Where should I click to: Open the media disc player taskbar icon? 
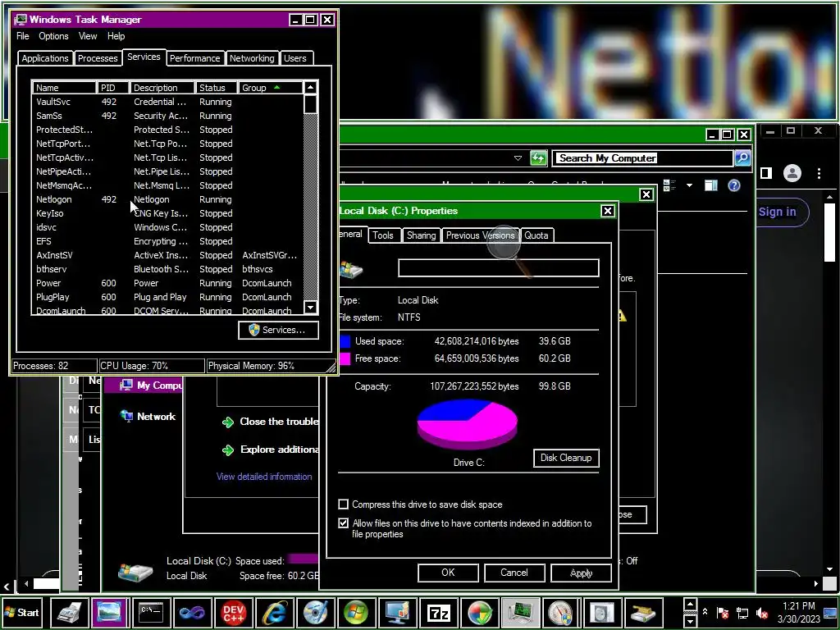point(315,612)
